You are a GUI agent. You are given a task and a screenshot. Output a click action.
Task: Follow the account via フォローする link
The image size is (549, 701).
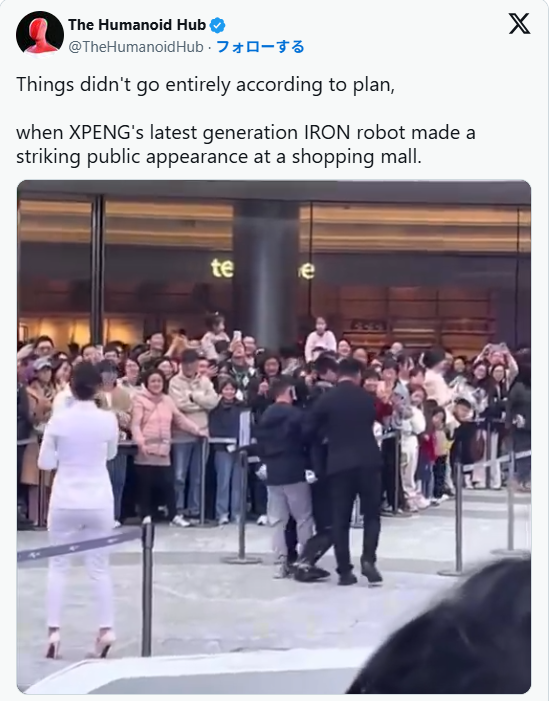click(260, 46)
